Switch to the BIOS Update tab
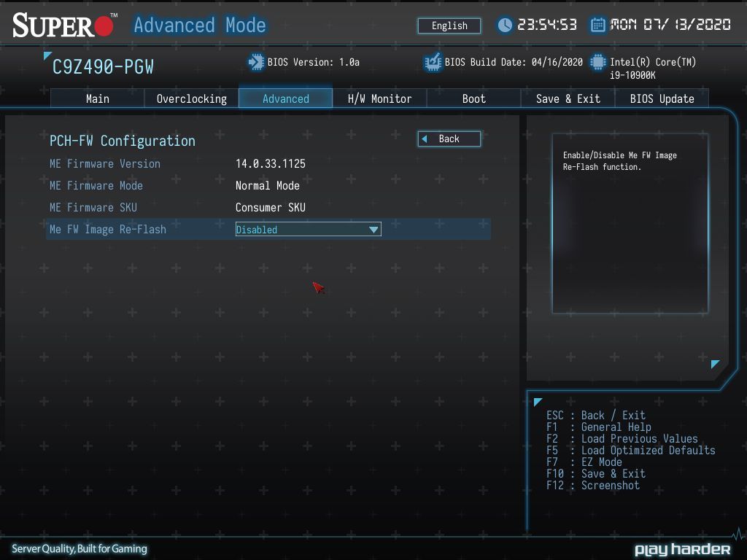 (x=662, y=98)
